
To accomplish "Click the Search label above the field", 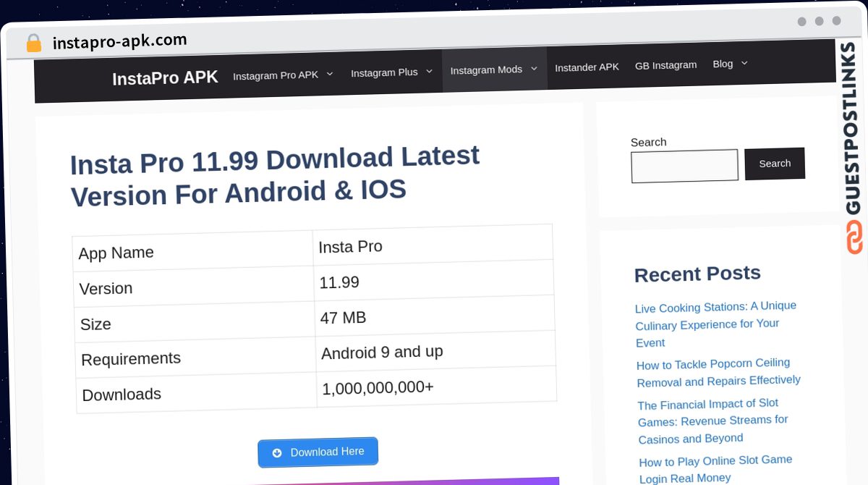I will point(648,142).
